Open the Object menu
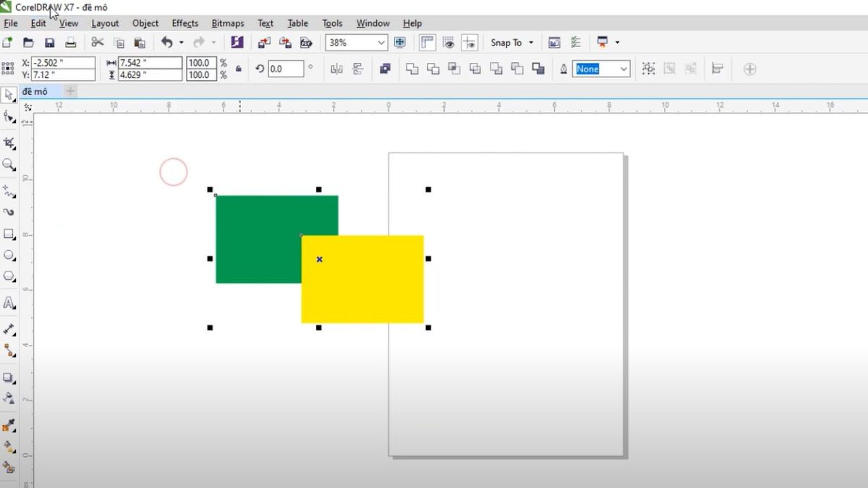Viewport: 868px width, 488px height. point(145,23)
